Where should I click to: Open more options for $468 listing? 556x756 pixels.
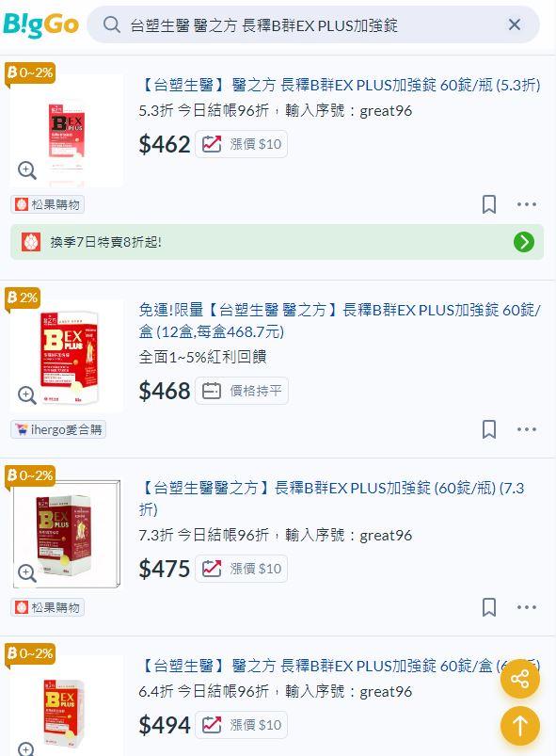click(527, 429)
